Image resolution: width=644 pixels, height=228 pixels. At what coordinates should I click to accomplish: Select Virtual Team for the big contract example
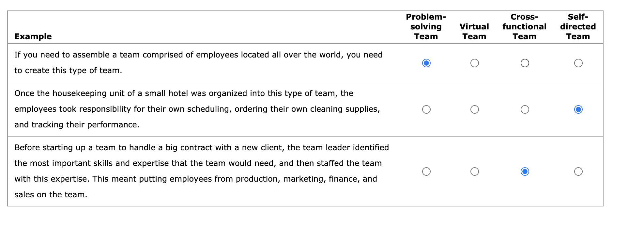point(475,171)
